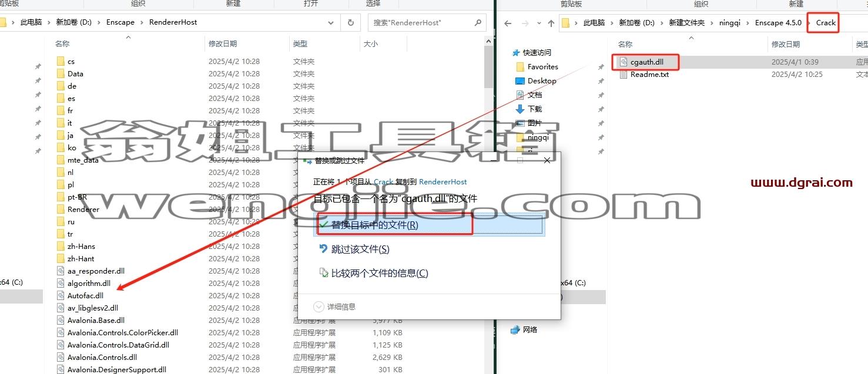Screen dimensions: 868x374
Task: Select Avalonia.DesignerSupport.dll file name
Action: click(117, 369)
